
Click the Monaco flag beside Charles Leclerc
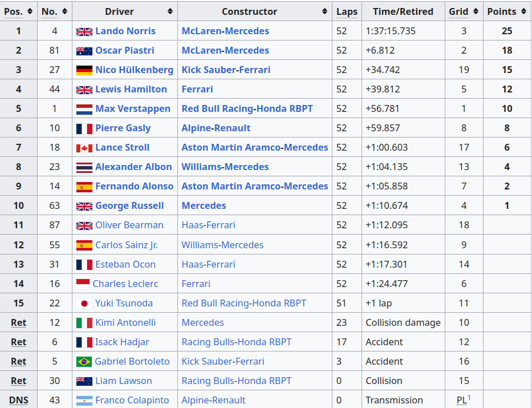click(x=83, y=284)
